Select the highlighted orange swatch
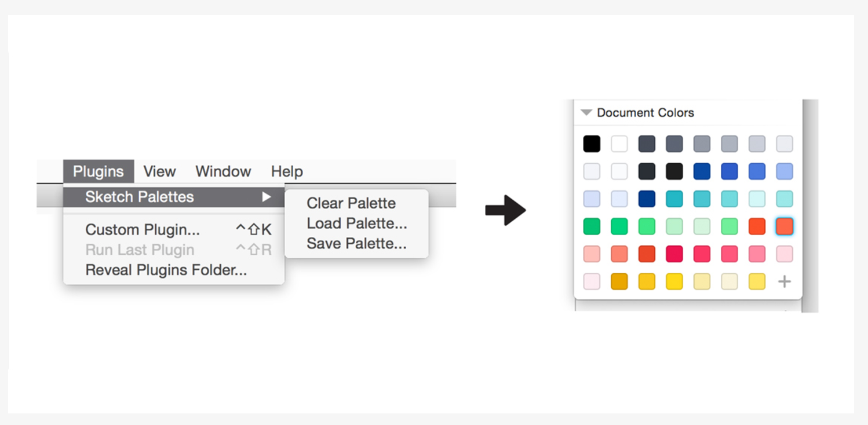This screenshot has height=425, width=868. pos(784,226)
